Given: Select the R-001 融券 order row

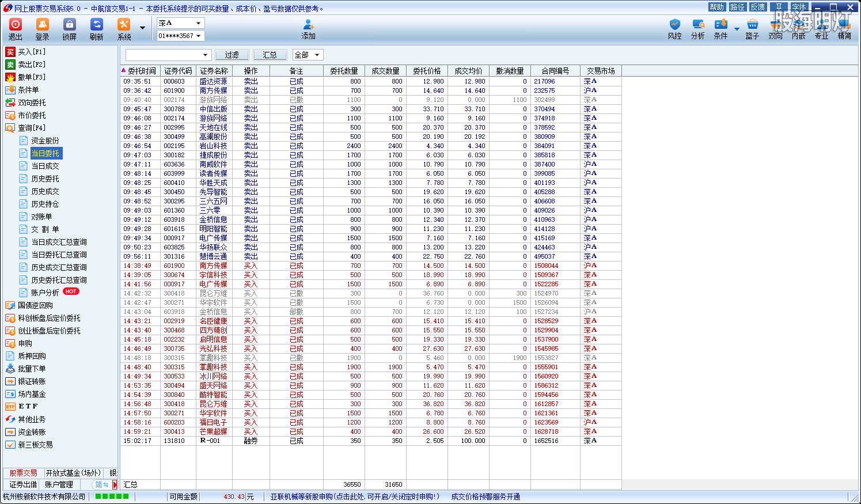Looking at the screenshot, I should tap(371, 441).
